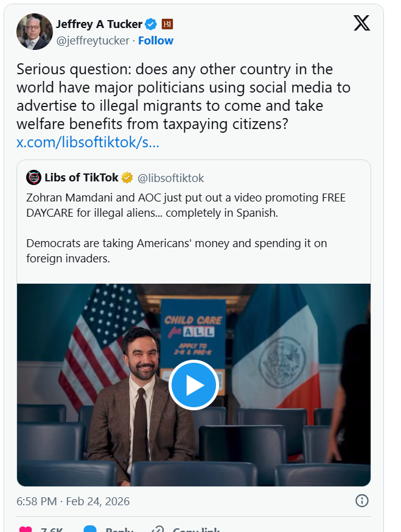Image resolution: width=401 pixels, height=532 pixels.
Task: Click the X logo icon
Action: pos(361,23)
